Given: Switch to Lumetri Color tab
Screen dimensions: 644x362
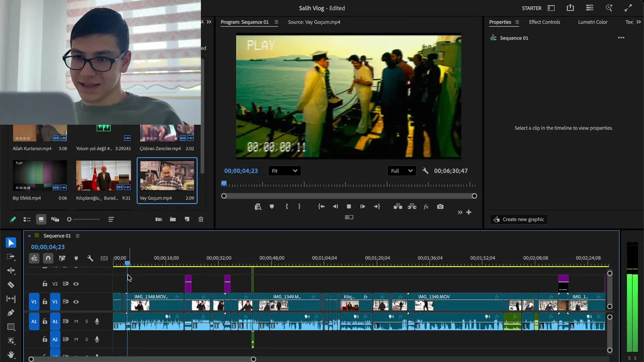Looking at the screenshot, I should (x=593, y=22).
